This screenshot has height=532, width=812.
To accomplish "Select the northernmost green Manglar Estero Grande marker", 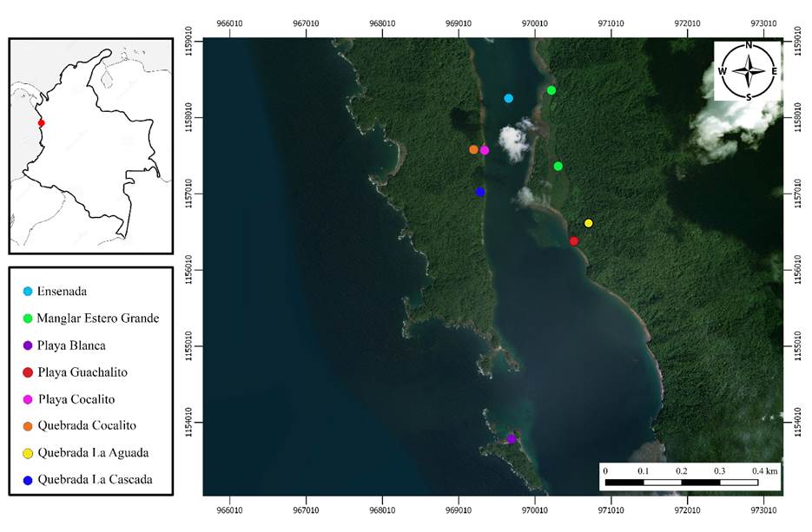I will 551,90.
